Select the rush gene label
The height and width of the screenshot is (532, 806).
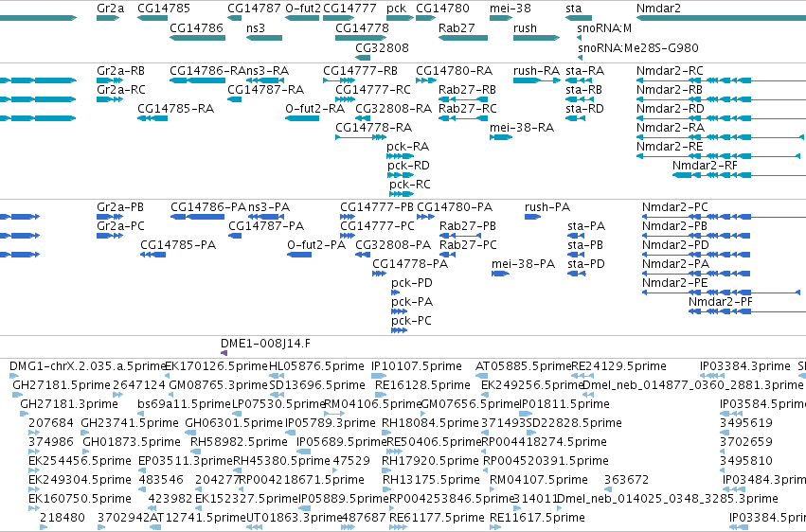tap(525, 27)
